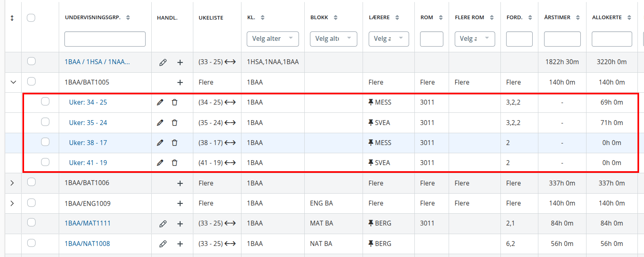Screen dimensions: 644x257
Task: Open the 1BAA/MAT1111 link
Action: tap(88, 223)
